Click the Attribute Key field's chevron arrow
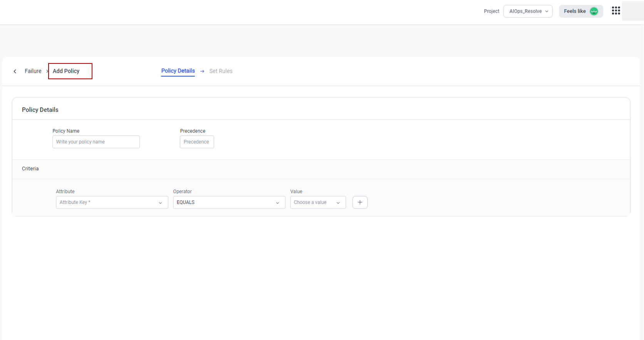644x340 pixels. [x=160, y=203]
